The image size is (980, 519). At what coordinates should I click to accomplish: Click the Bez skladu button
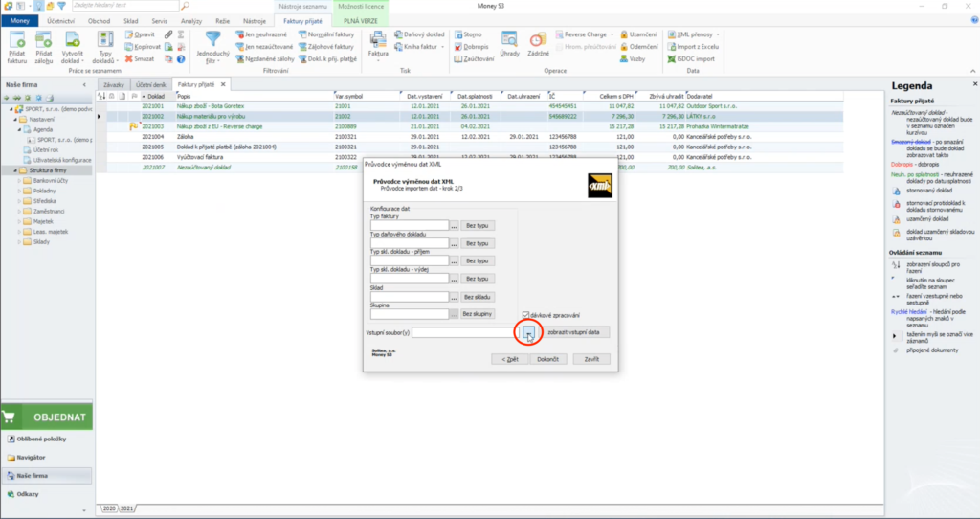point(478,297)
